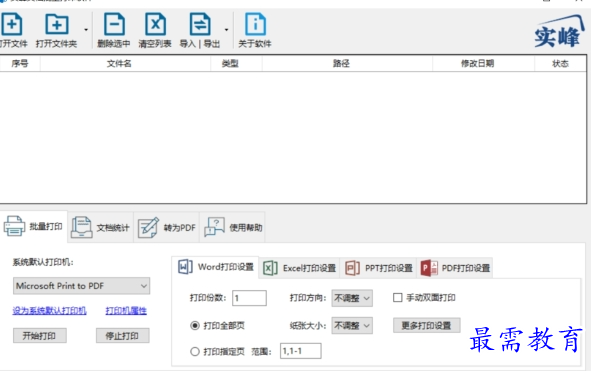Viewport: 591px width, 371px height.
Task: Click the Delete Selected (删除选中) icon
Action: (114, 25)
